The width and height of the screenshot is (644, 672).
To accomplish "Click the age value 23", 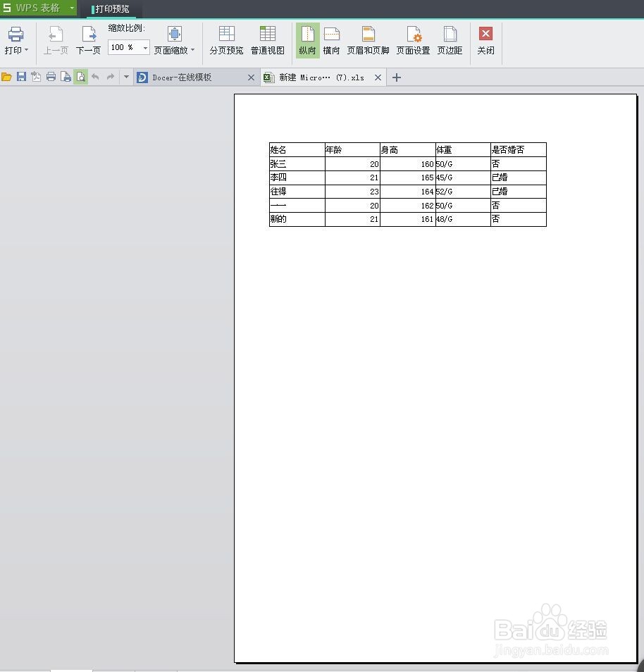I will point(352,191).
